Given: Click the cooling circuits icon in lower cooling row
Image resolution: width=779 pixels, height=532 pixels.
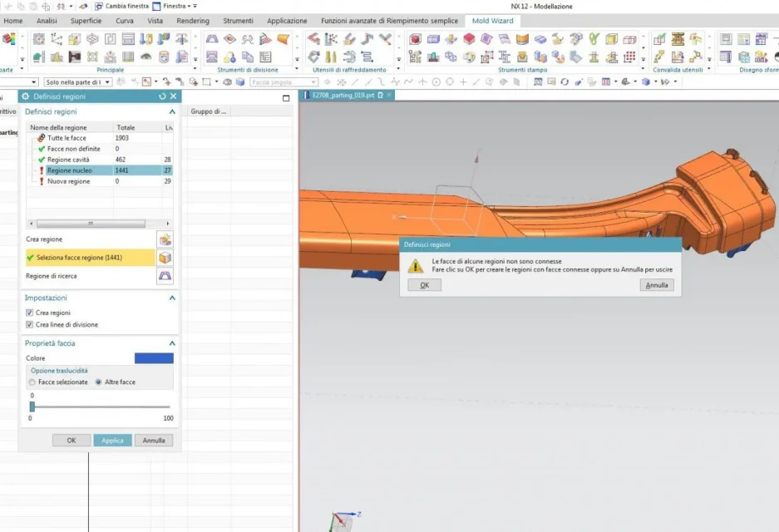Looking at the screenshot, I should pos(367,57).
